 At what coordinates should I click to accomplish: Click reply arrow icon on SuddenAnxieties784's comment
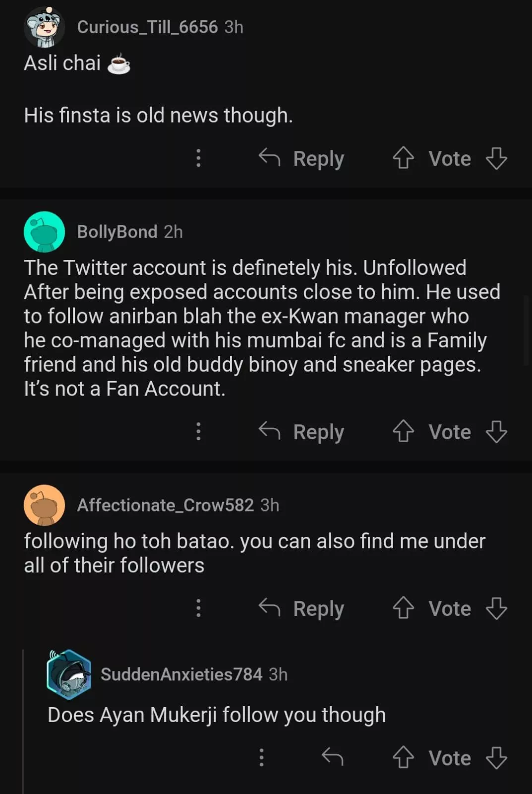pyautogui.click(x=332, y=757)
